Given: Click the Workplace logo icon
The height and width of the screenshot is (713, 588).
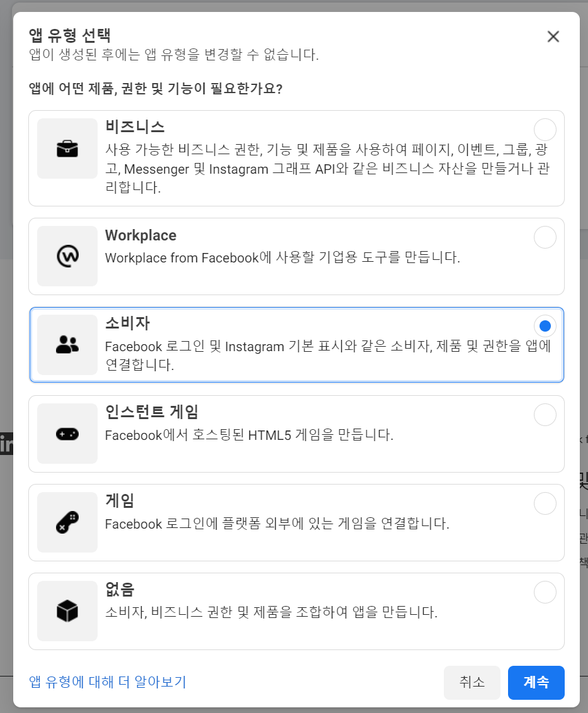Looking at the screenshot, I should click(67, 256).
